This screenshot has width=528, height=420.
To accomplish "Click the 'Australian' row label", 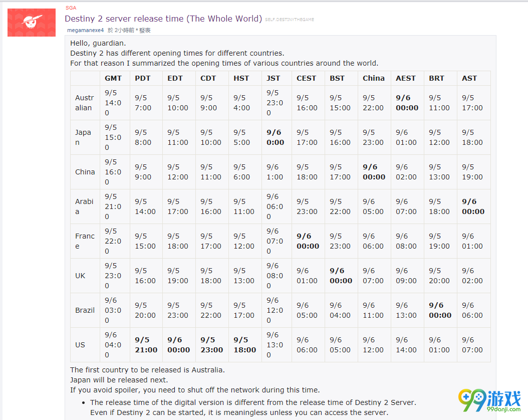I will pos(84,103).
